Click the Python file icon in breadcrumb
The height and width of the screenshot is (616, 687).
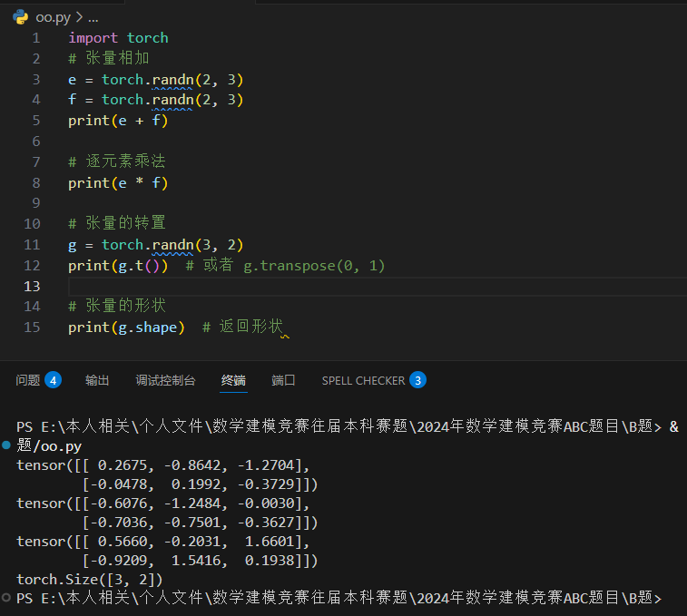point(20,17)
